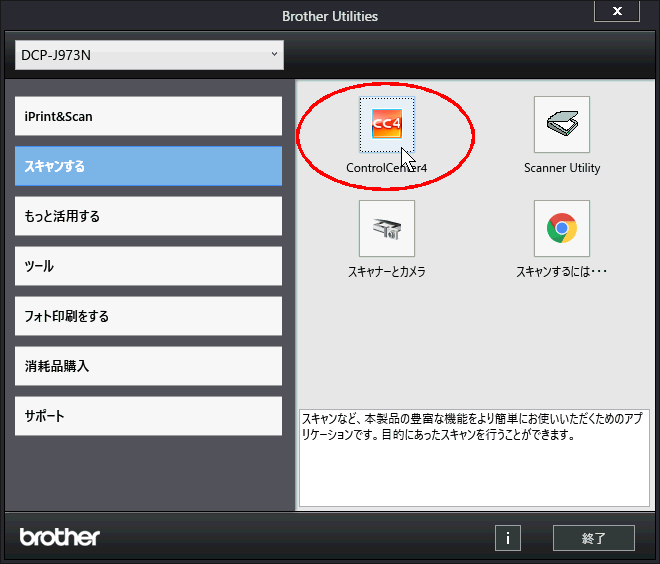
Task: Click inside the description text box
Action: (x=474, y=470)
